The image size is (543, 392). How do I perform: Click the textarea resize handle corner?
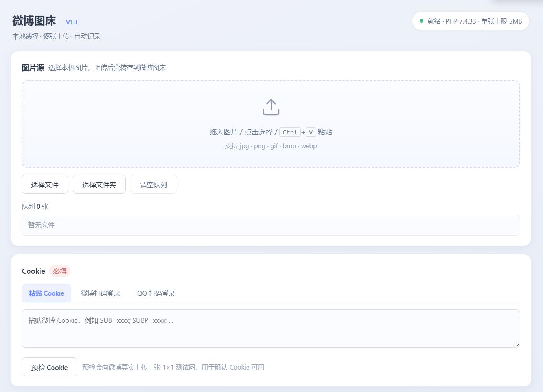pos(517,344)
